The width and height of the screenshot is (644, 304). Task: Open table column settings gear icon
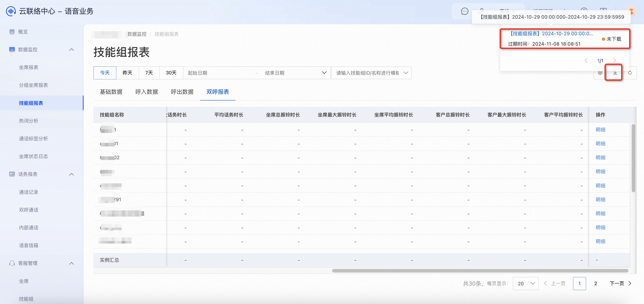(x=600, y=73)
